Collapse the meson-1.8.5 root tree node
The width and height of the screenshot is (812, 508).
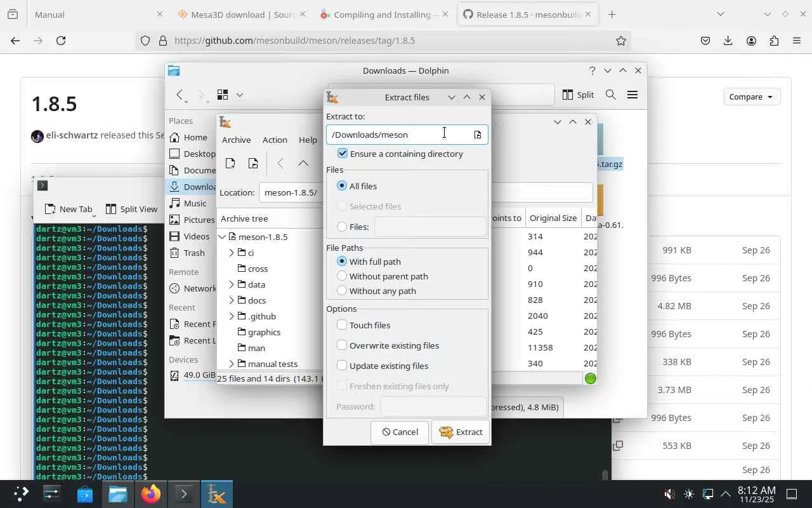point(223,237)
